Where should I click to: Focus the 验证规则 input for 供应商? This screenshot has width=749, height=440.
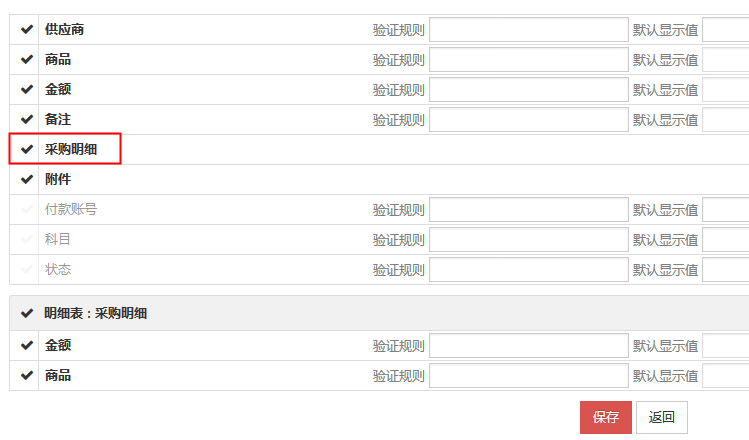(x=528, y=30)
